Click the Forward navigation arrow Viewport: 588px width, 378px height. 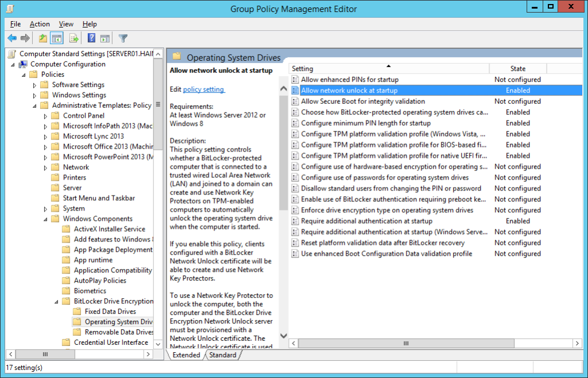click(26, 38)
